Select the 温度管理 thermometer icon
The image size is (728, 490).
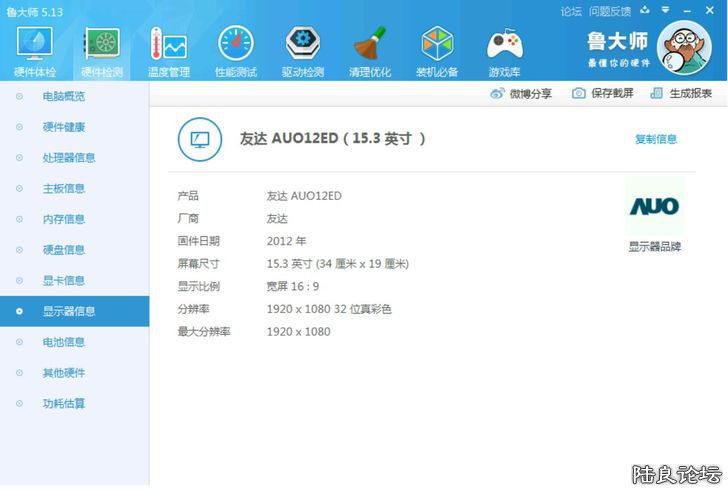click(168, 48)
